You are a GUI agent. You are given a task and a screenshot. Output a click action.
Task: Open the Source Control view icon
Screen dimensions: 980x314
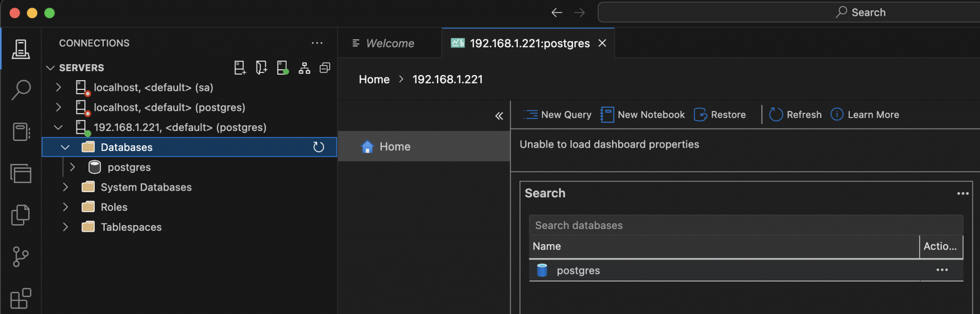pyautogui.click(x=21, y=257)
